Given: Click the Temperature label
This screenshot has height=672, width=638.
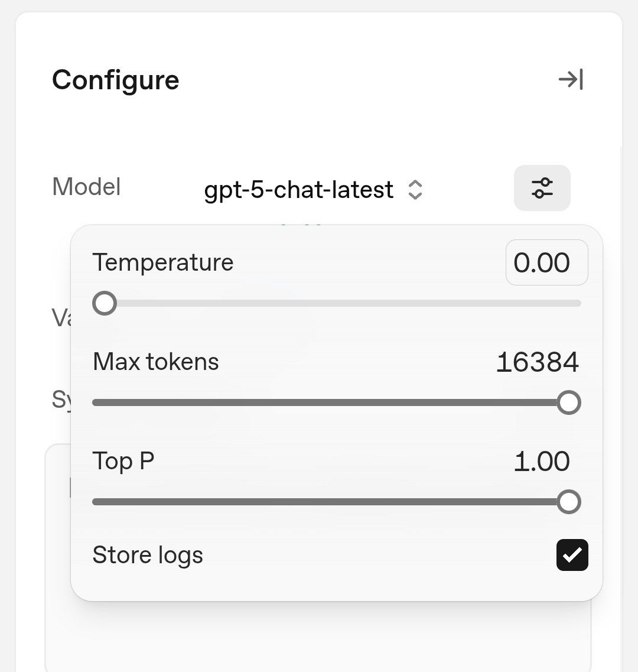Looking at the screenshot, I should click(163, 262).
